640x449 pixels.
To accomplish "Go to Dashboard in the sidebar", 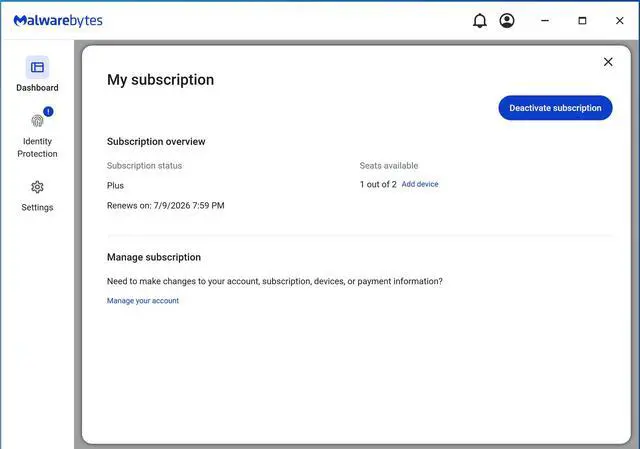I will 37,74.
